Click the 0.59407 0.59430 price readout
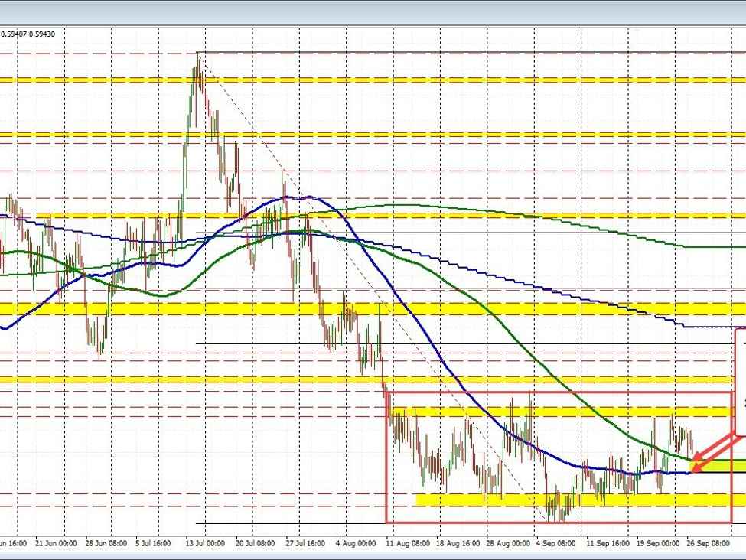Viewport: 746px width, 560px height. tap(31, 34)
